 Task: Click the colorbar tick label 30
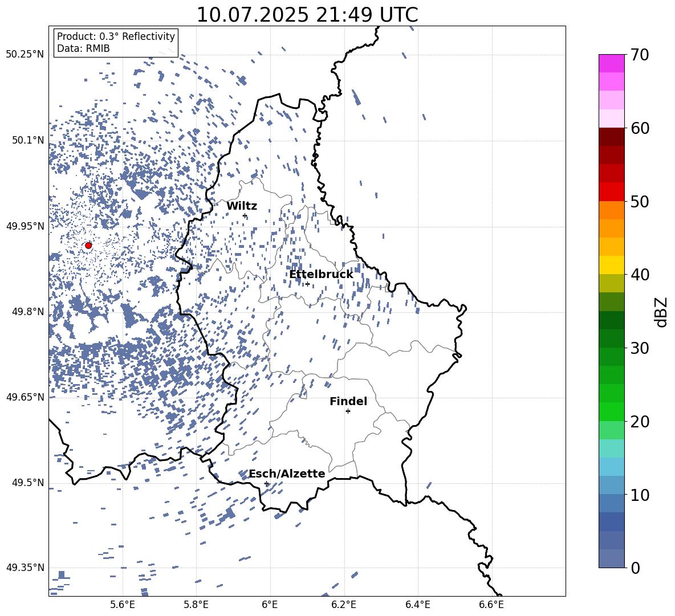pos(640,348)
